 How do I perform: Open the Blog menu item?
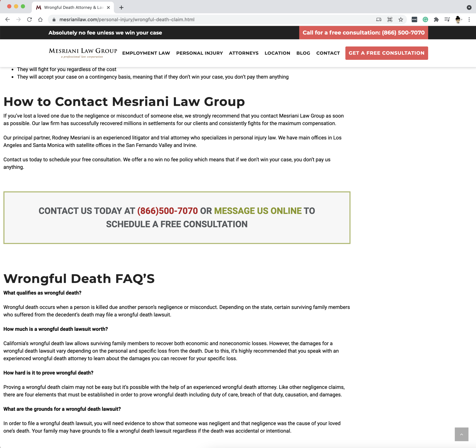(303, 53)
